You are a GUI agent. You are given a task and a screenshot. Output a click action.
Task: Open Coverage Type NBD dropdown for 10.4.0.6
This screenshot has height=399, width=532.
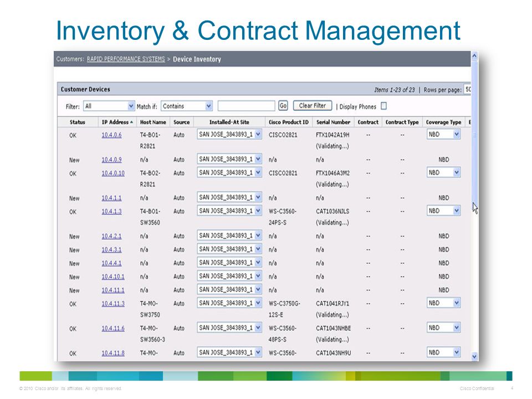pos(443,134)
